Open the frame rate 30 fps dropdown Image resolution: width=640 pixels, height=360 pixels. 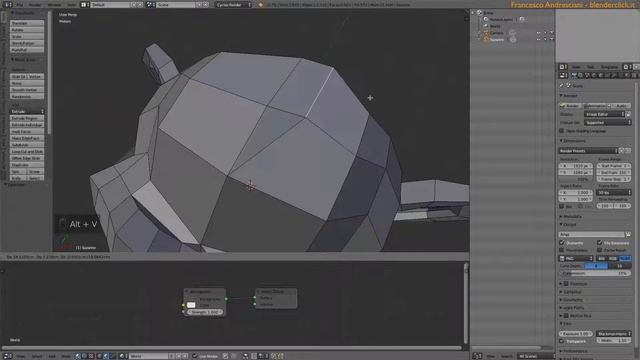coord(613,192)
